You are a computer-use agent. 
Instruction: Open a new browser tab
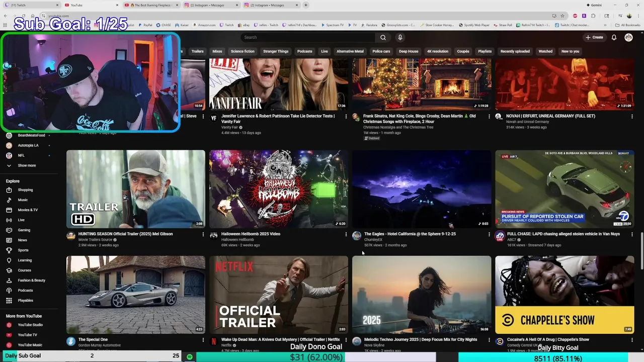(x=306, y=5)
